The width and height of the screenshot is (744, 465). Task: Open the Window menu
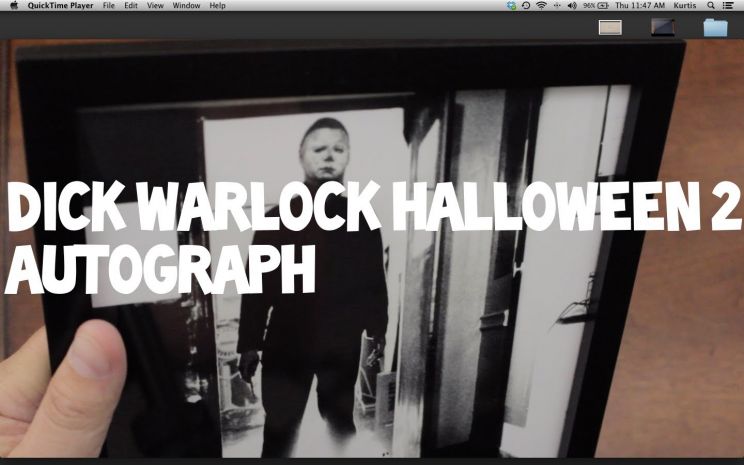click(186, 6)
